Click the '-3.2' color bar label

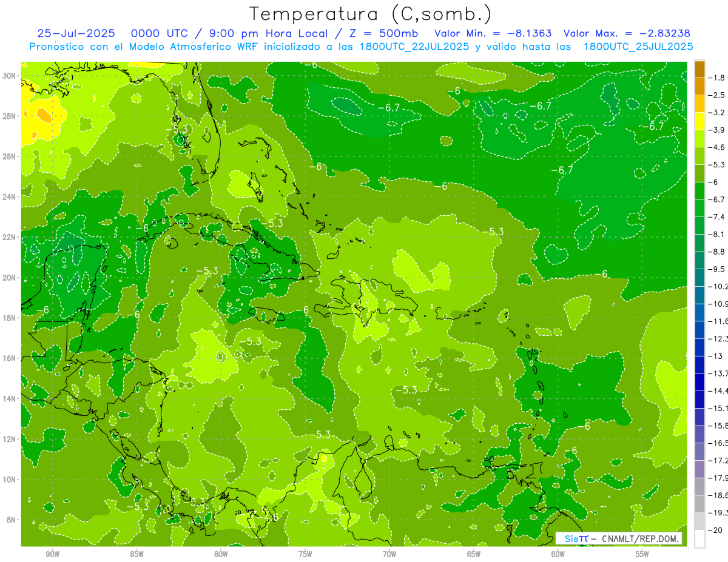[717, 113]
